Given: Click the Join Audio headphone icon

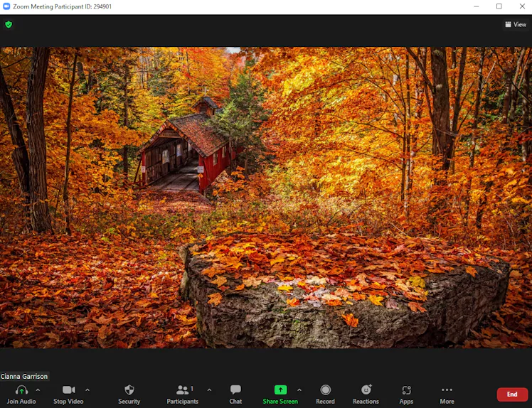Looking at the screenshot, I should 21,390.
